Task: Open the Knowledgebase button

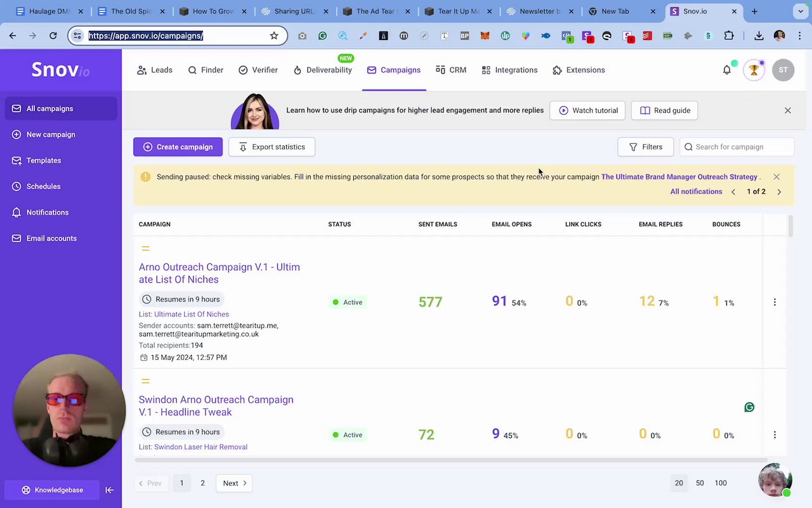Action: pos(52,490)
